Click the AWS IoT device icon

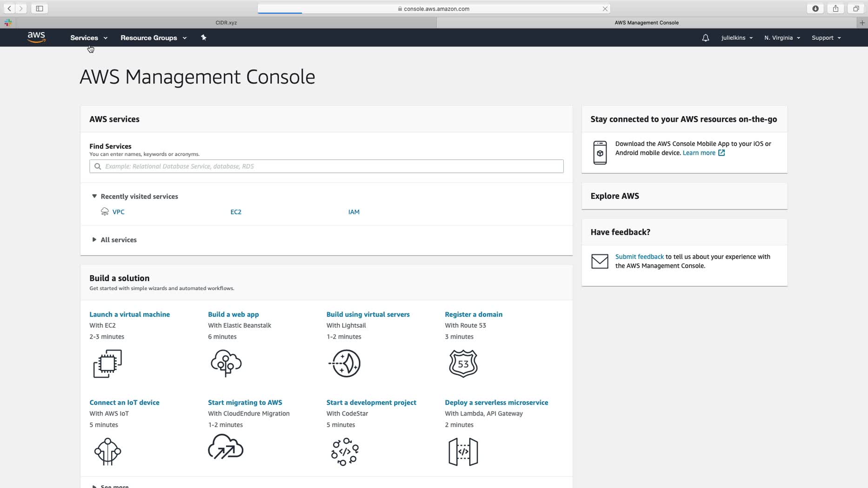coord(107,451)
